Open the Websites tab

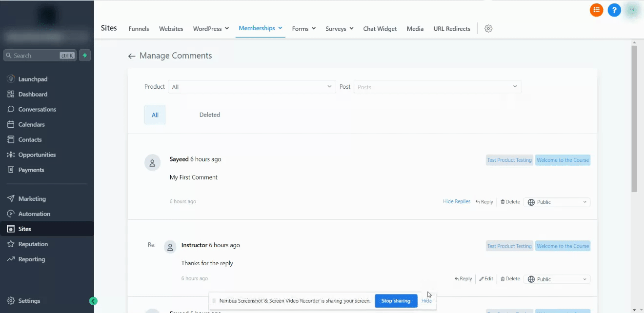pos(171,29)
